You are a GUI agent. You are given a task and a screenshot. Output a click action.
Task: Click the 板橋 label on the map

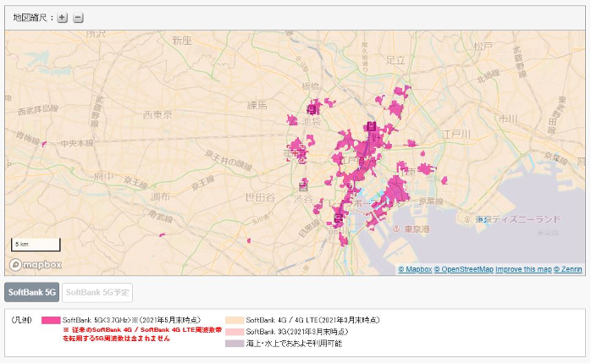click(x=311, y=86)
